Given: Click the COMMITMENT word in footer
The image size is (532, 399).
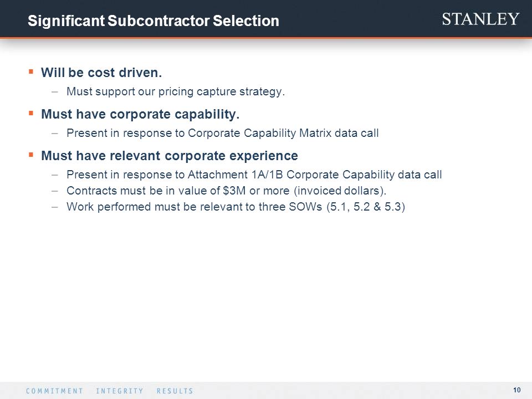Looking at the screenshot, I should tap(55, 391).
